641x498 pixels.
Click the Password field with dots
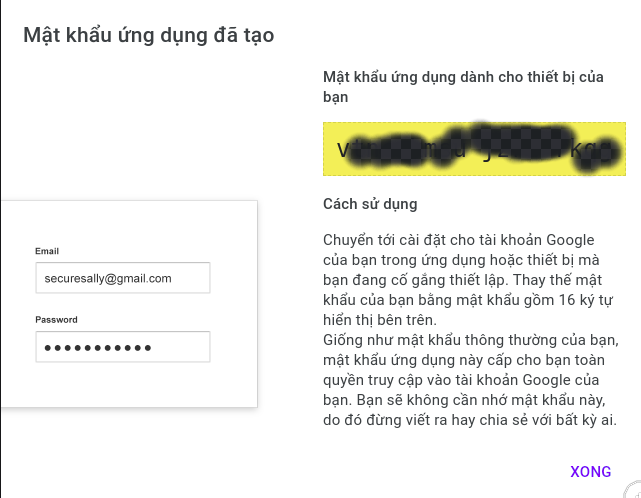(122, 347)
